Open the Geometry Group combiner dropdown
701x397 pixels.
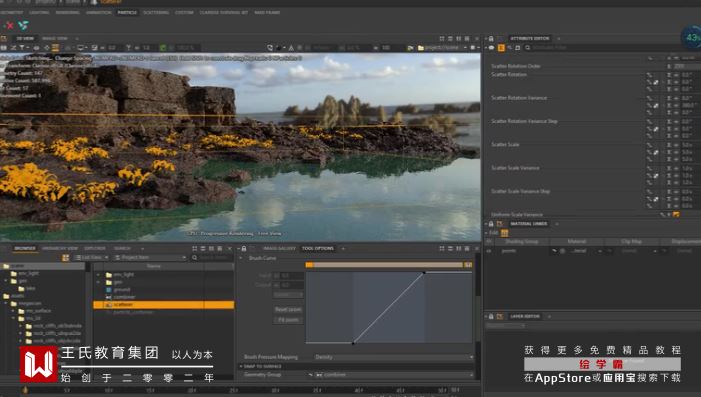click(x=393, y=375)
